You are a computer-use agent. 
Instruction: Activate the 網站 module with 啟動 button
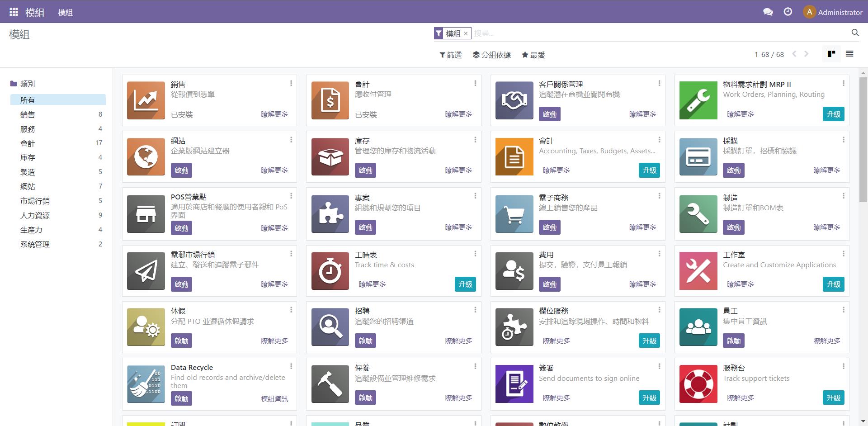pos(181,170)
